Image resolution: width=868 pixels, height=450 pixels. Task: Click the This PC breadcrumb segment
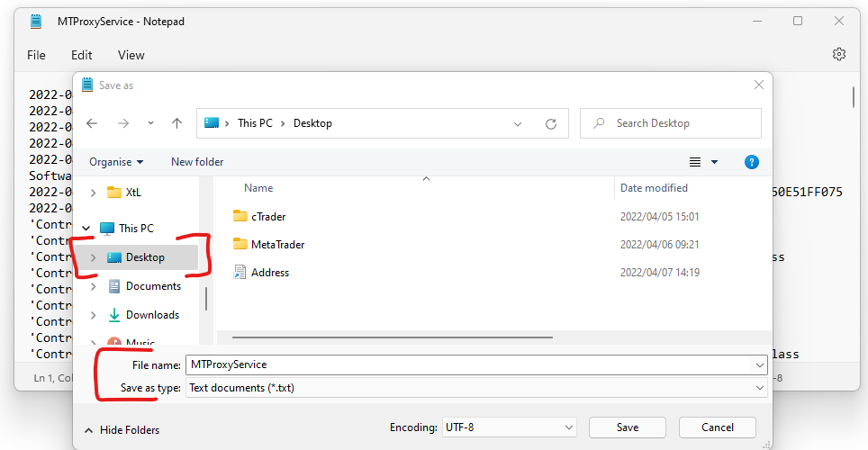[255, 123]
